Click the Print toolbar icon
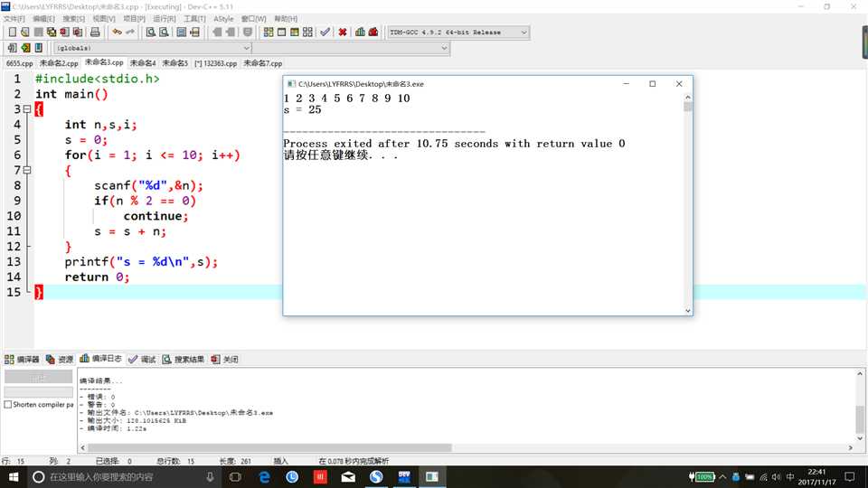The image size is (868, 488). pyautogui.click(x=95, y=33)
